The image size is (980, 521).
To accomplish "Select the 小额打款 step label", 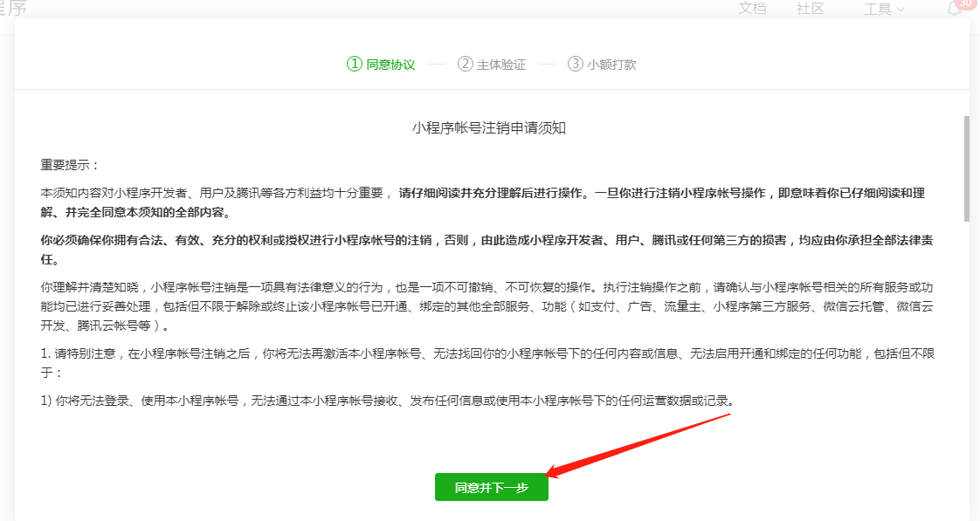I will (x=611, y=65).
